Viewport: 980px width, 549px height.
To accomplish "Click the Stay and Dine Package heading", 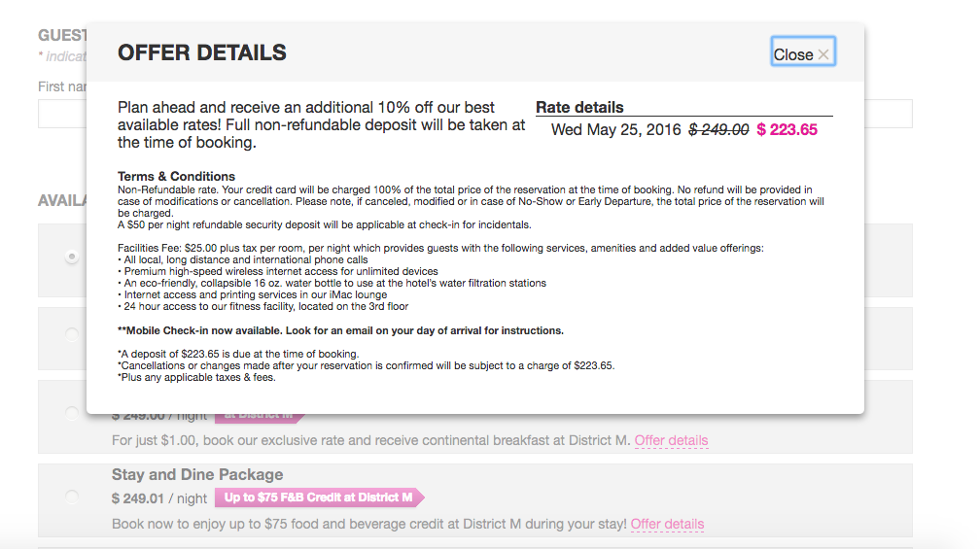I will (197, 475).
